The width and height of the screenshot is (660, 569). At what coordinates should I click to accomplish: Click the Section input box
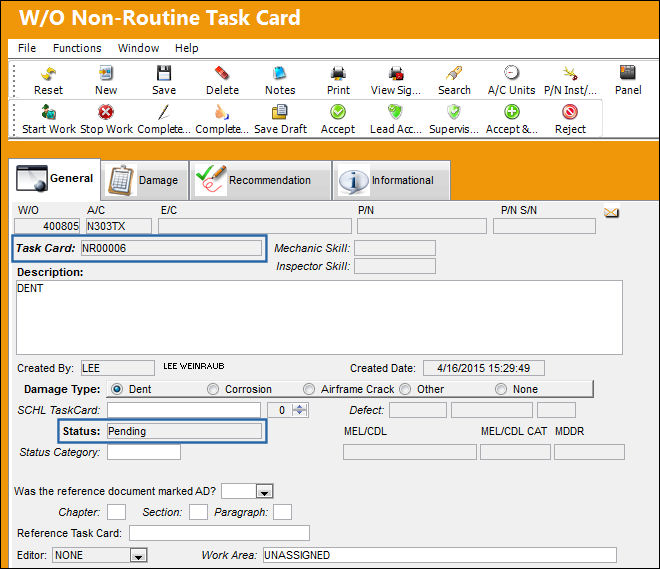tap(198, 512)
